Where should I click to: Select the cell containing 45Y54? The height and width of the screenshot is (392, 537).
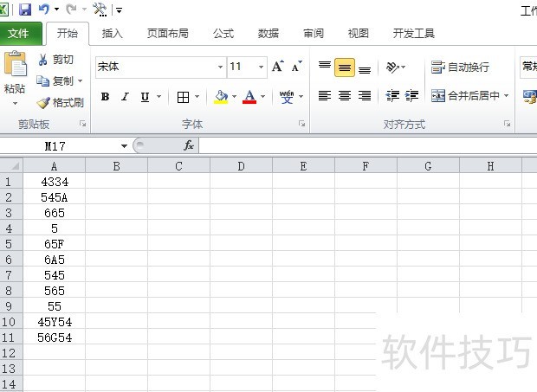click(54, 322)
